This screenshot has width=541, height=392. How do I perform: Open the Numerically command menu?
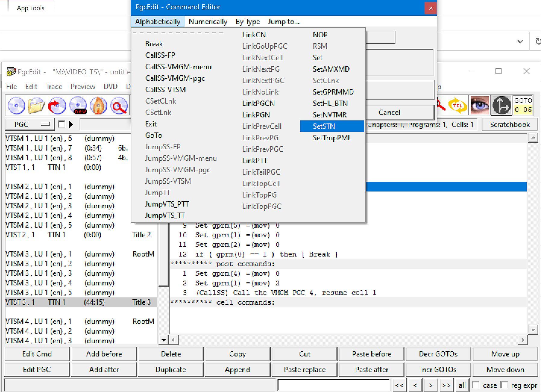pos(208,22)
